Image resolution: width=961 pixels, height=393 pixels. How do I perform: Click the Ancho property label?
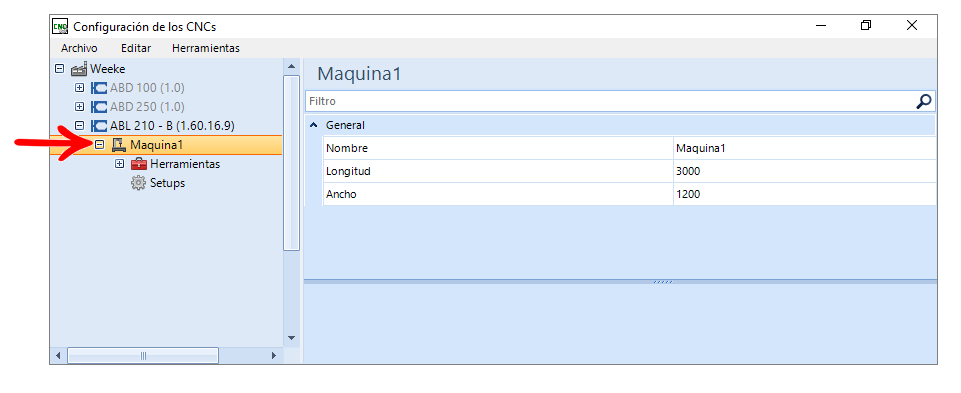click(x=341, y=194)
